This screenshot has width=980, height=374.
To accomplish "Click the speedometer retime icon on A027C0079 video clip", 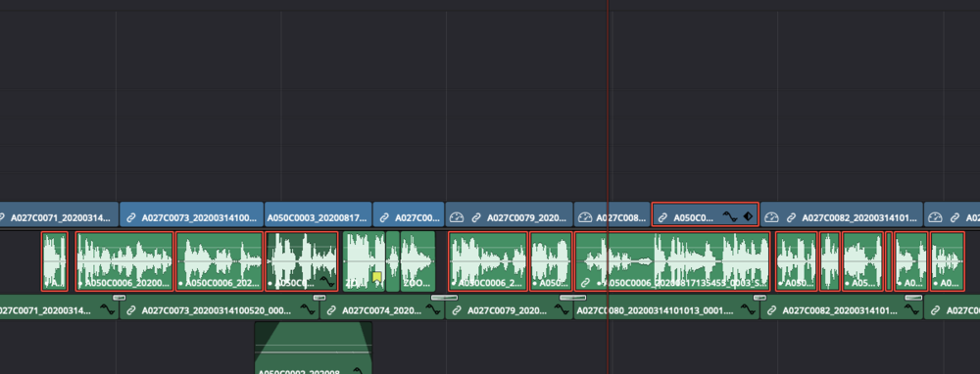I will [457, 218].
